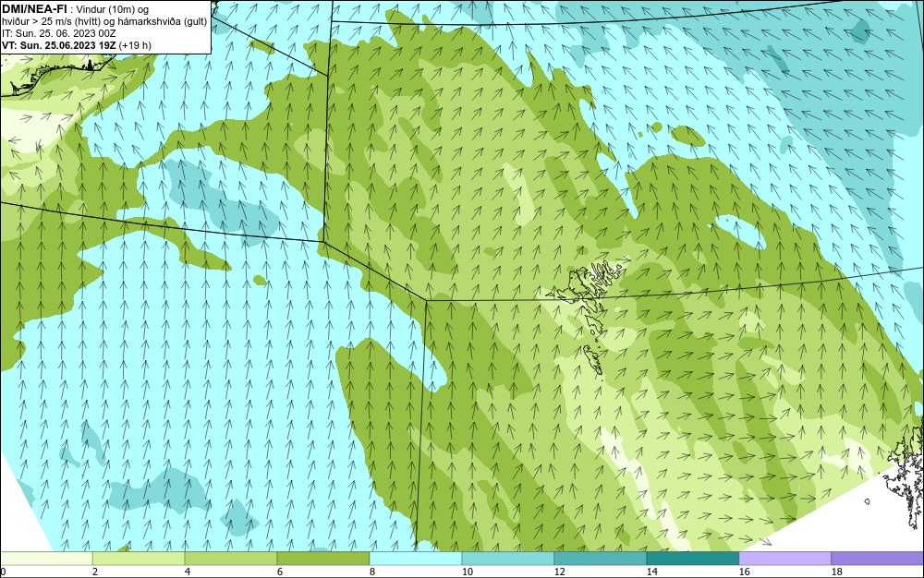Click the 16–18 m/s lavender legend swatch

click(784, 558)
